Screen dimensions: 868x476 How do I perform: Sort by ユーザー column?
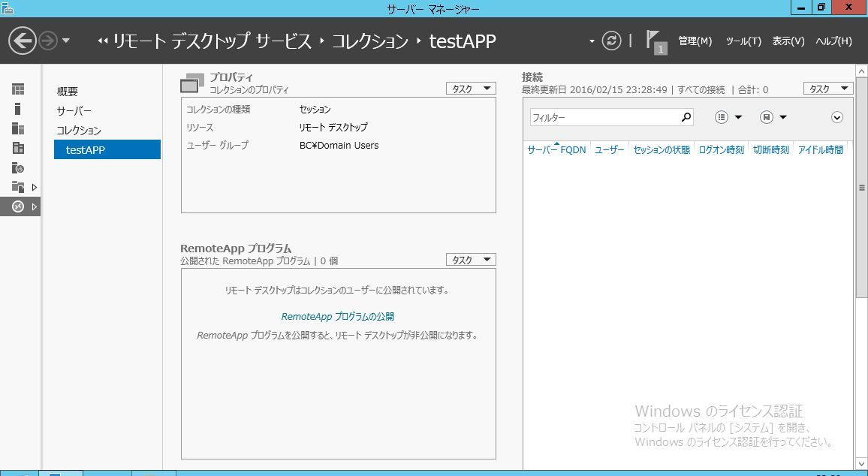[609, 149]
